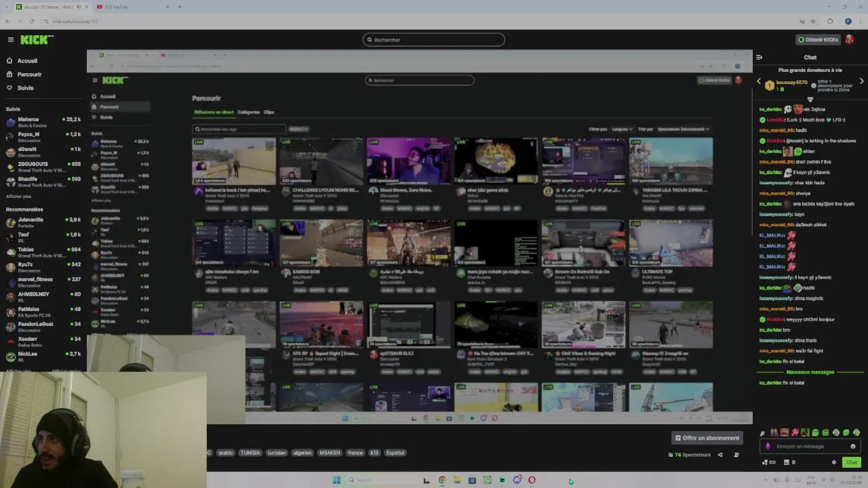The image size is (868, 488).
Task: Open the Kick hamburger sidebar menu
Action: click(10, 40)
